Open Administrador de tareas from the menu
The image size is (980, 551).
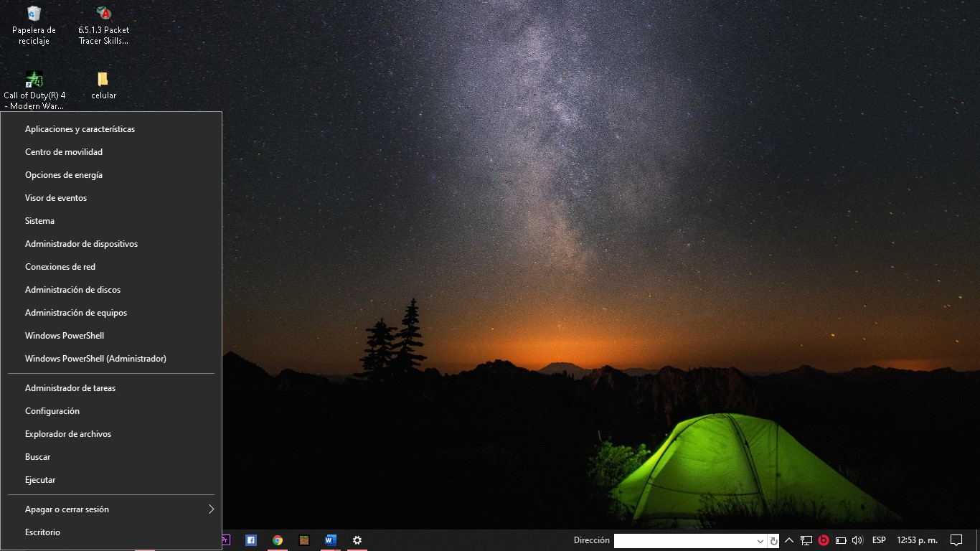tap(70, 388)
